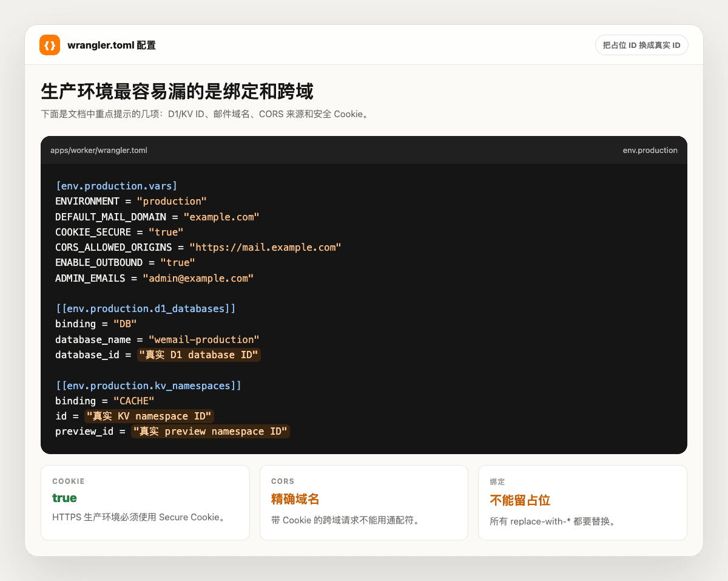
Task: Click the heading '生产环境最容易漏的是绑定和跨域'
Action: [x=177, y=92]
